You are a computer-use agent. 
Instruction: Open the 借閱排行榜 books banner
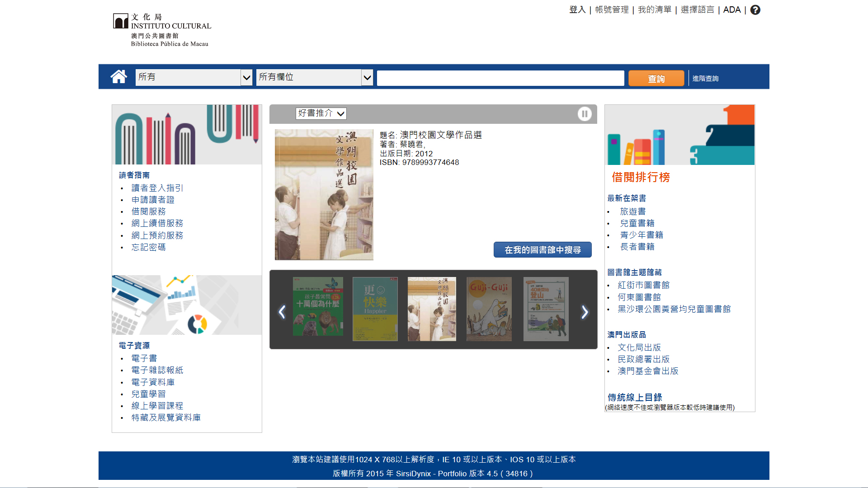[679, 135]
